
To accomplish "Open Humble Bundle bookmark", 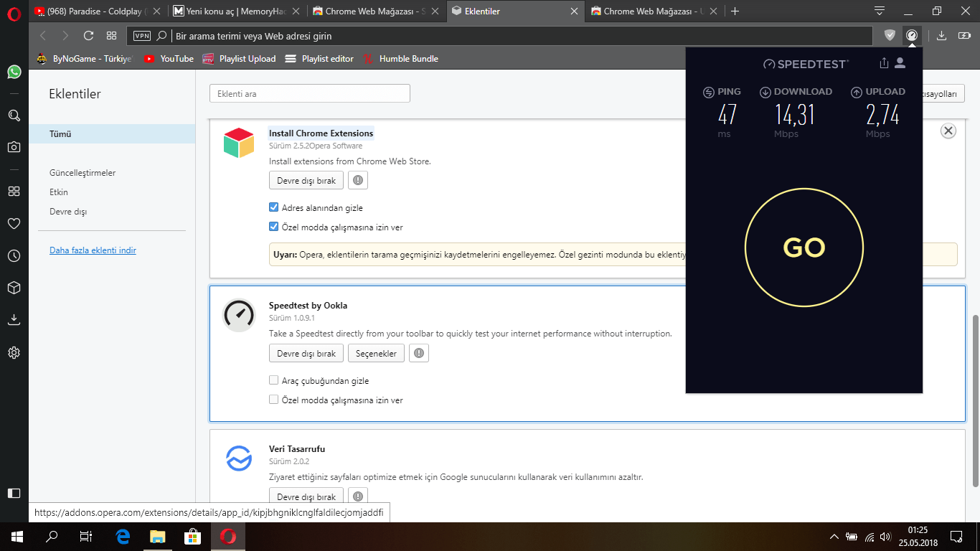I will (400, 59).
